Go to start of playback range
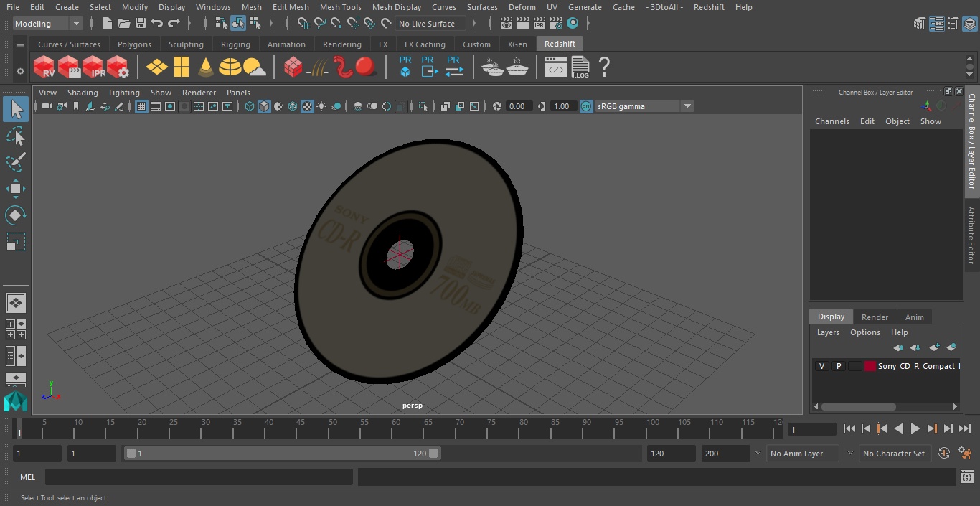This screenshot has width=980, height=506. [849, 428]
